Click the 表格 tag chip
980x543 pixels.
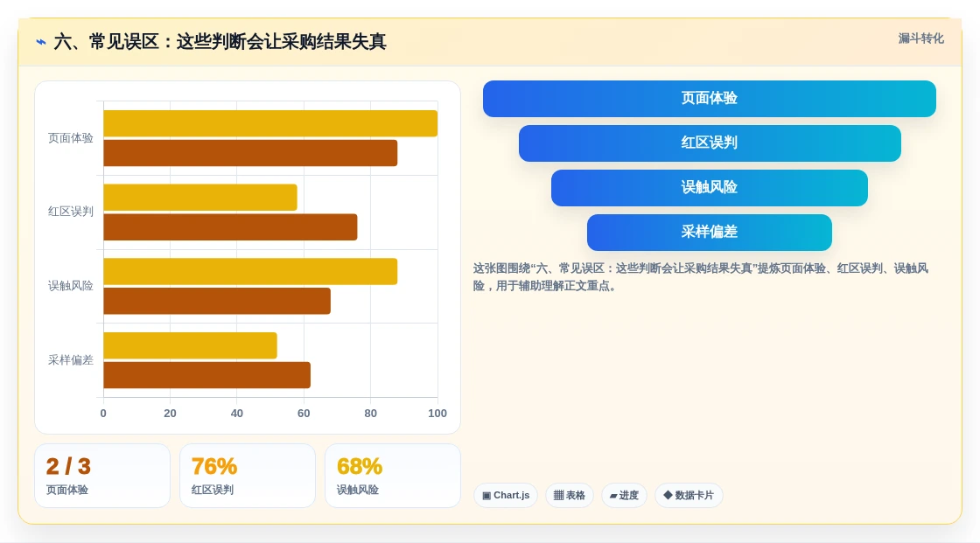point(570,496)
